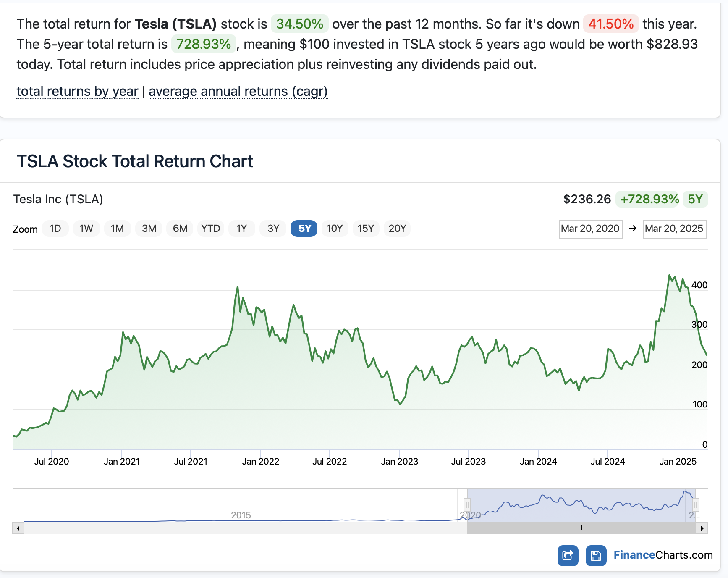Click the navigator horizontal scrollbar thumb

581,528
